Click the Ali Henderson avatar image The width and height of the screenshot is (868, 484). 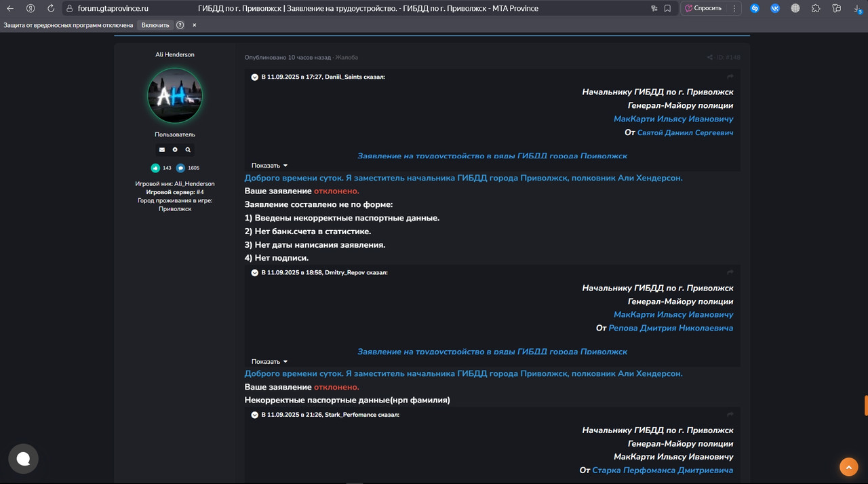point(175,95)
